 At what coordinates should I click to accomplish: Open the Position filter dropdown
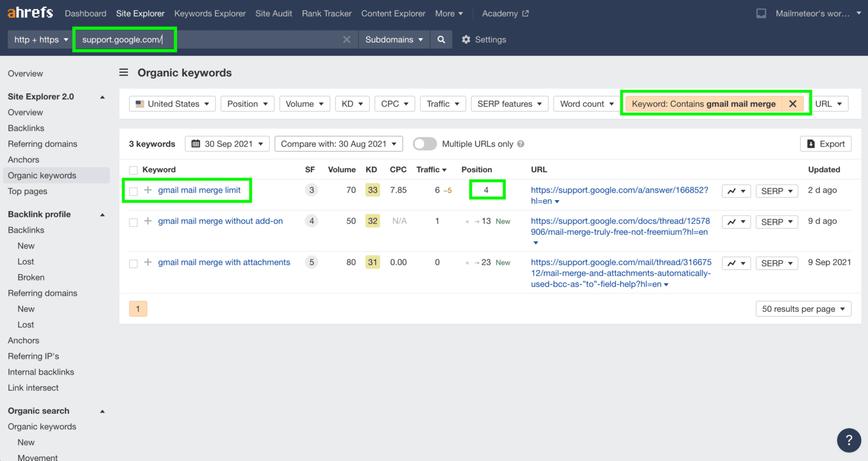(247, 104)
